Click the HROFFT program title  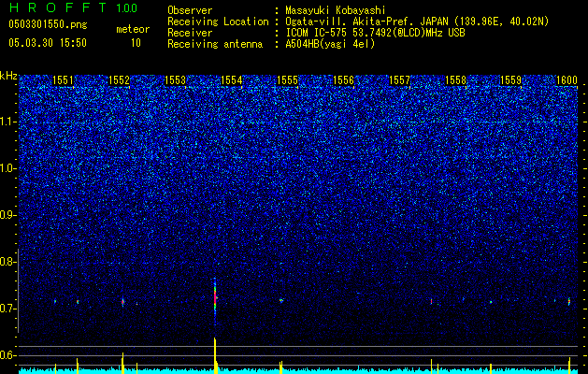click(59, 7)
